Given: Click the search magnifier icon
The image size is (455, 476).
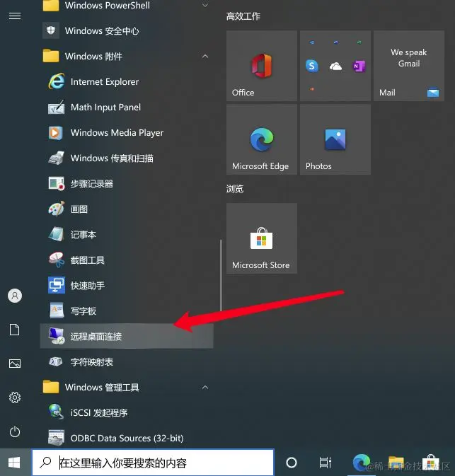Looking at the screenshot, I should pos(45,463).
